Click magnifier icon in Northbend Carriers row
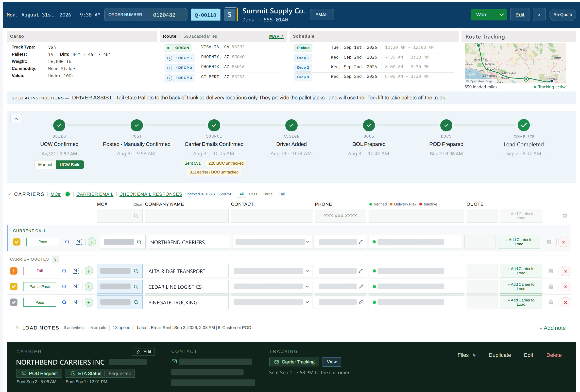Image resolution: width=580 pixels, height=392 pixels. tap(67, 242)
